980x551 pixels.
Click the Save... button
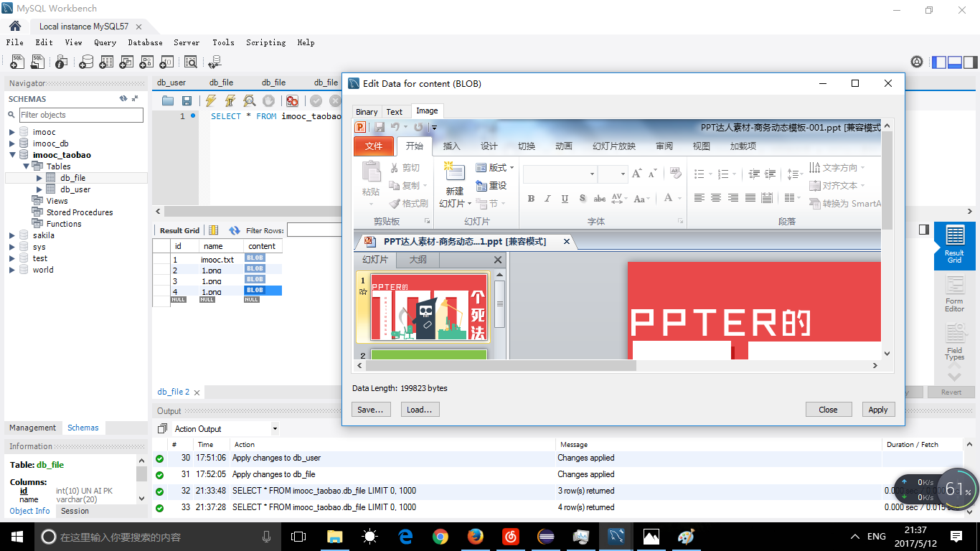click(370, 410)
